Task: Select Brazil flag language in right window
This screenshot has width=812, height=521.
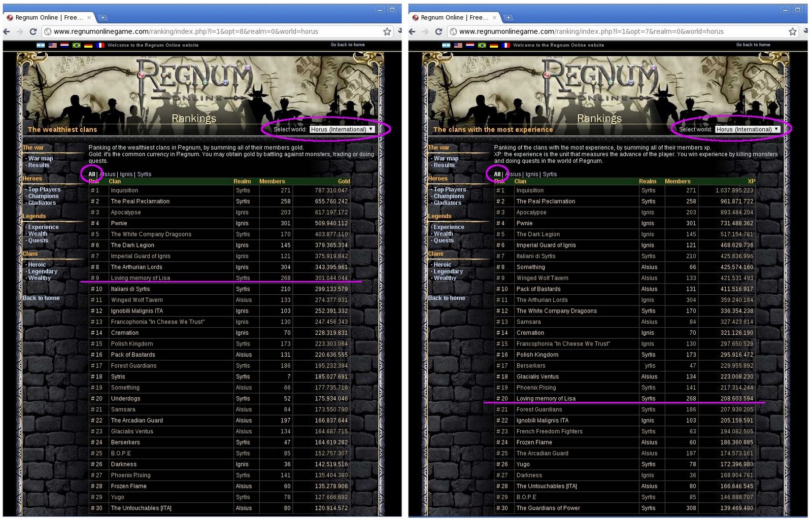Action: point(482,45)
